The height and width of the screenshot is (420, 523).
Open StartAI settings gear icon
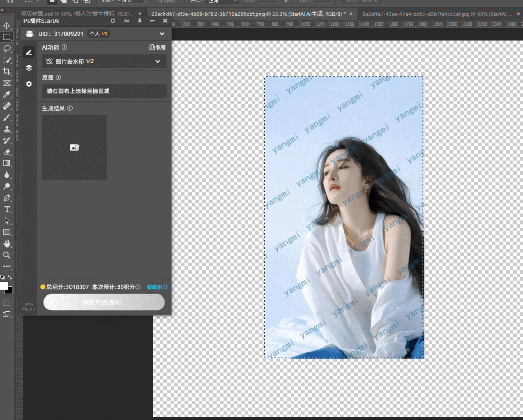coord(29,83)
